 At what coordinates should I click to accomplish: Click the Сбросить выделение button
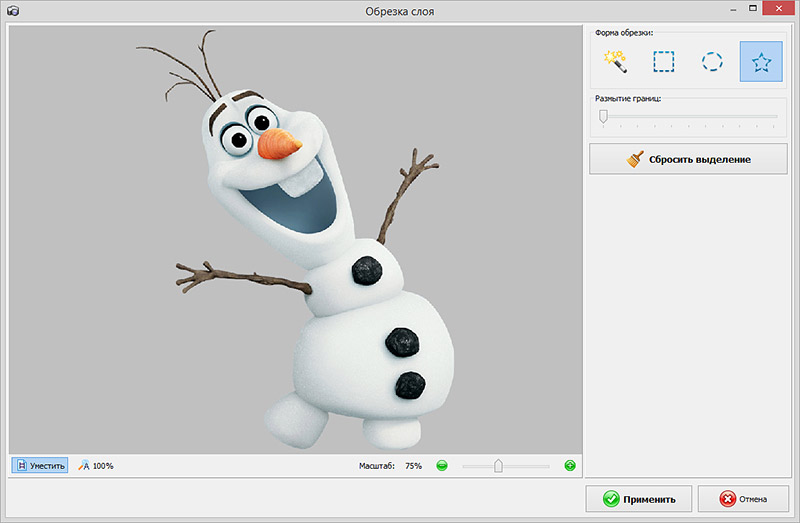(688, 159)
